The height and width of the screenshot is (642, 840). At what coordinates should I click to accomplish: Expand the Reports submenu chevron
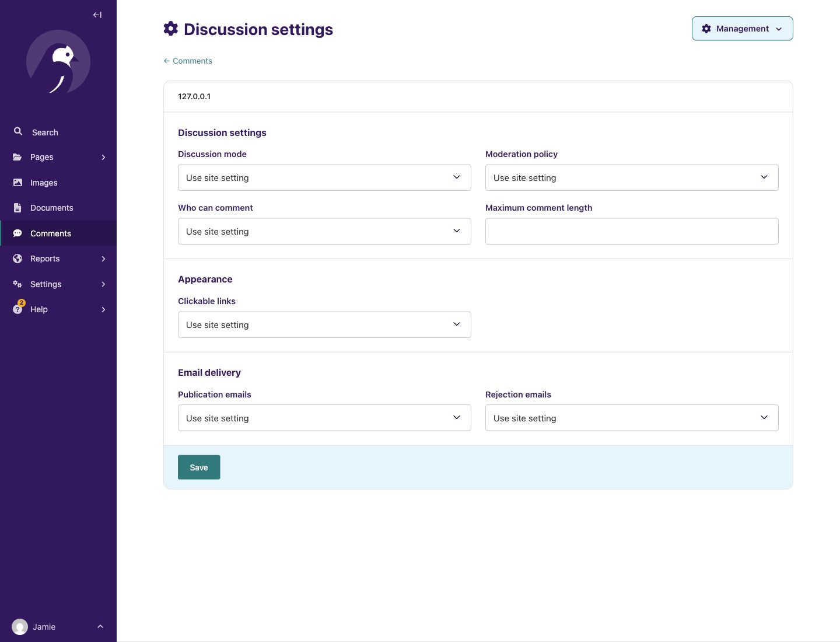pos(103,259)
